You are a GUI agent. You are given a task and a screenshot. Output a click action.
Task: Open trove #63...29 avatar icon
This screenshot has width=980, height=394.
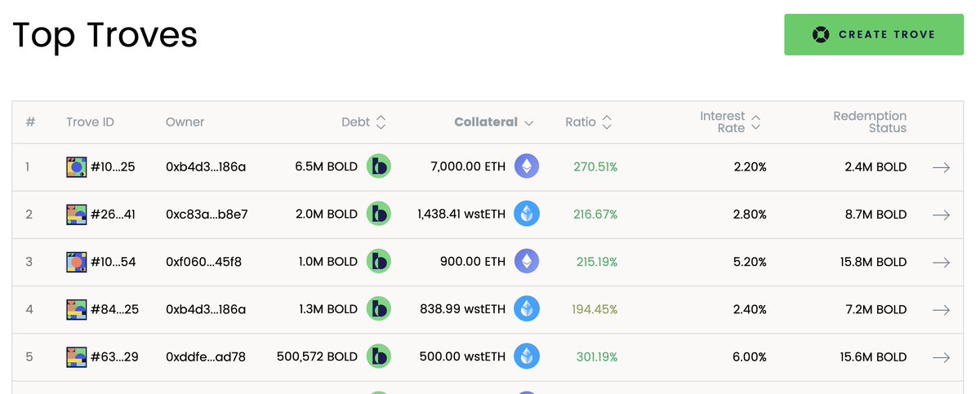[x=76, y=357]
